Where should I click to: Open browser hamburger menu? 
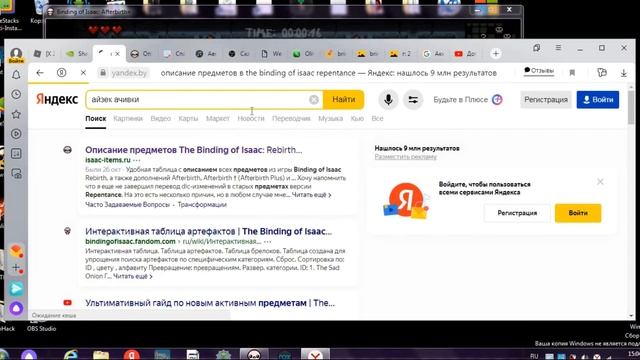[558, 48]
